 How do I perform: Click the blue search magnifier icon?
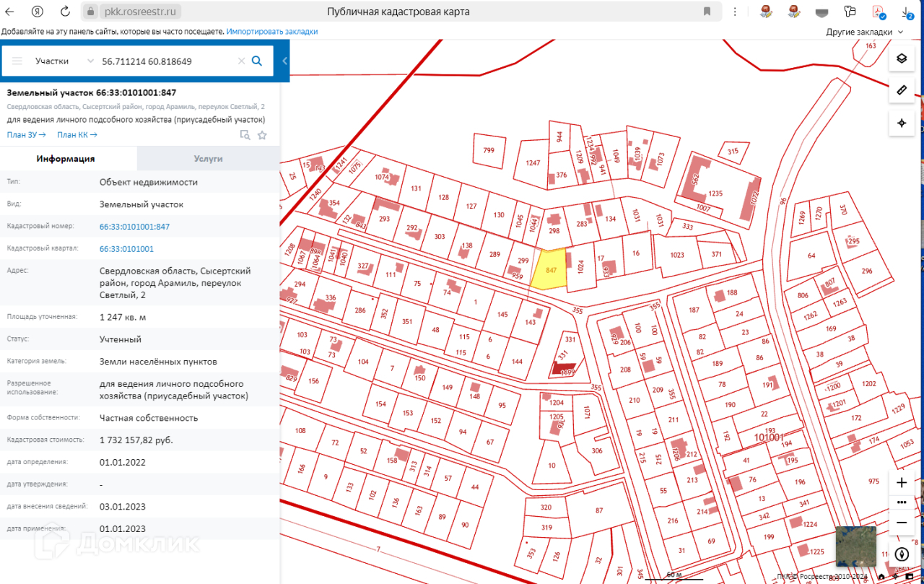coord(256,61)
